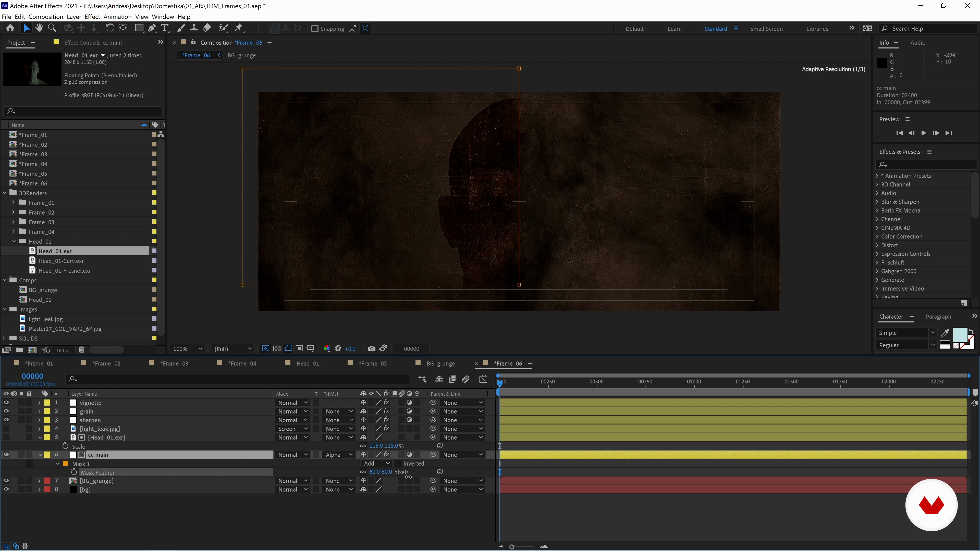Click the BG_grunge breadcrumb in viewer
This screenshot has height=551, width=980.
click(x=241, y=56)
